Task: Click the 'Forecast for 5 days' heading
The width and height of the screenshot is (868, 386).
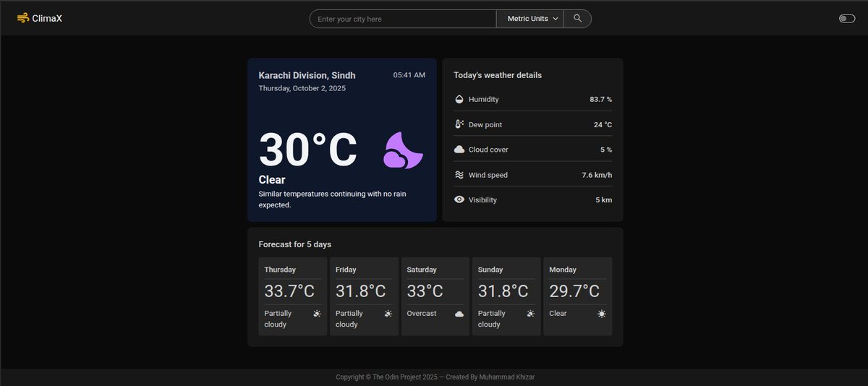Action: click(295, 244)
